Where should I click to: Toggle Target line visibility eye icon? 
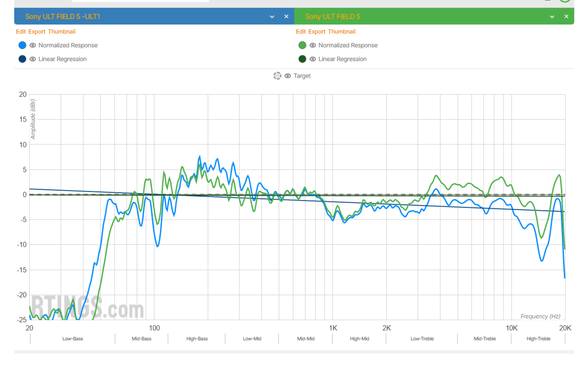click(288, 76)
